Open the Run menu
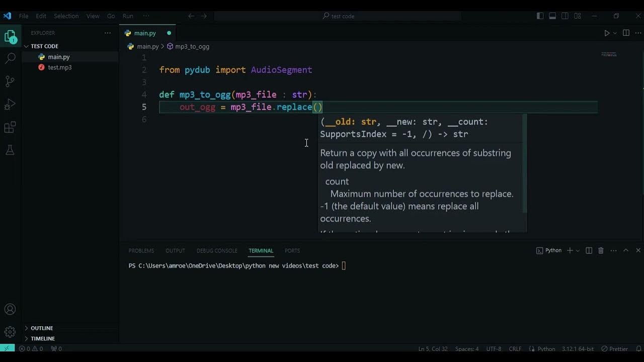The width and height of the screenshot is (644, 362). [x=128, y=16]
